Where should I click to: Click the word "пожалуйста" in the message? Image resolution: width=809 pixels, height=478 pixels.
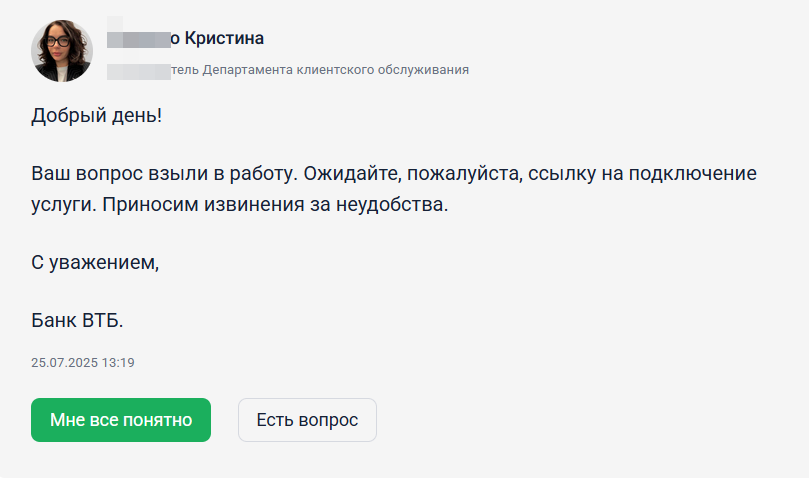(x=461, y=173)
